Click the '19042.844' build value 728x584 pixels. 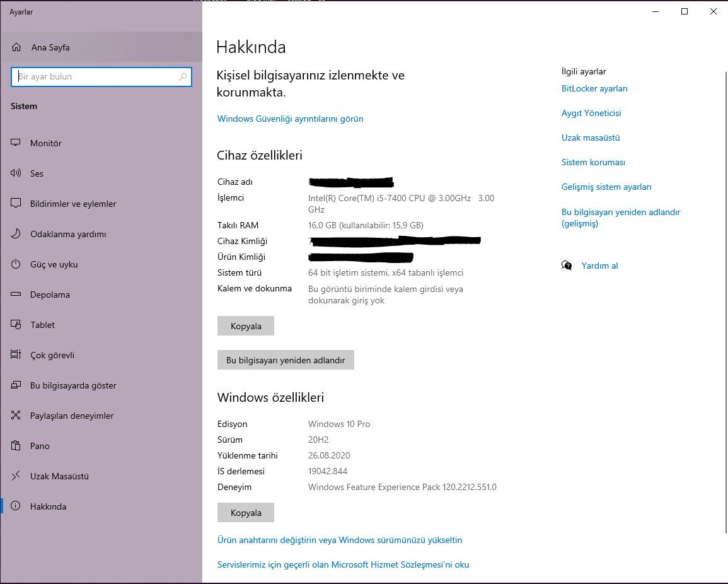328,471
